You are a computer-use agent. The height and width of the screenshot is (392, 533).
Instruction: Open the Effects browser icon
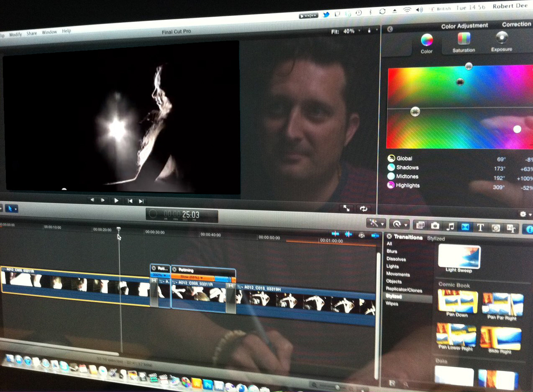(x=420, y=225)
